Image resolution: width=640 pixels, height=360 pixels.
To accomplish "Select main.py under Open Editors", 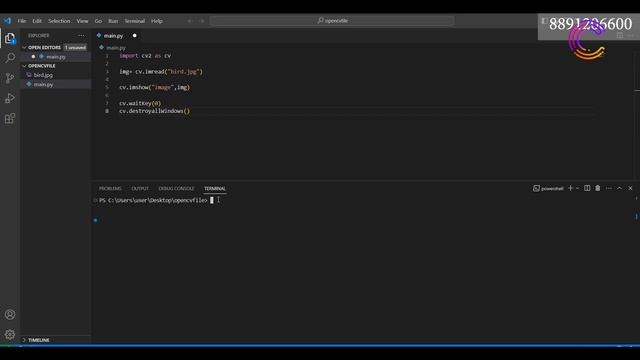I will [56, 57].
